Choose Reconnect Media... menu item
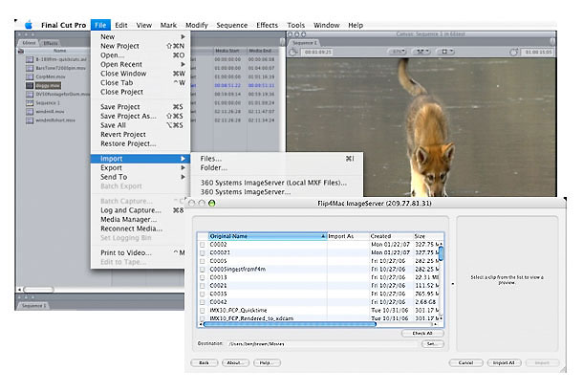Image resolution: width=583 pixels, height=392 pixels. tap(138, 229)
